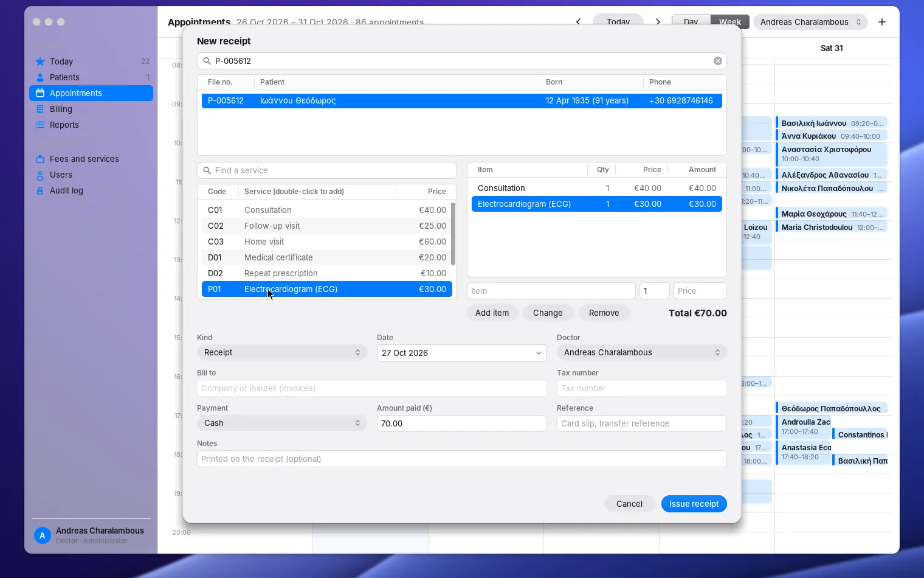
Task: Select service C02 Follow-up visit
Action: 327,226
